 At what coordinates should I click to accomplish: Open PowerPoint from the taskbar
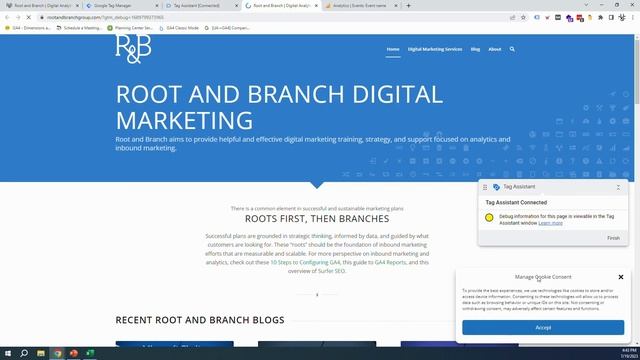pyautogui.click(x=74, y=353)
